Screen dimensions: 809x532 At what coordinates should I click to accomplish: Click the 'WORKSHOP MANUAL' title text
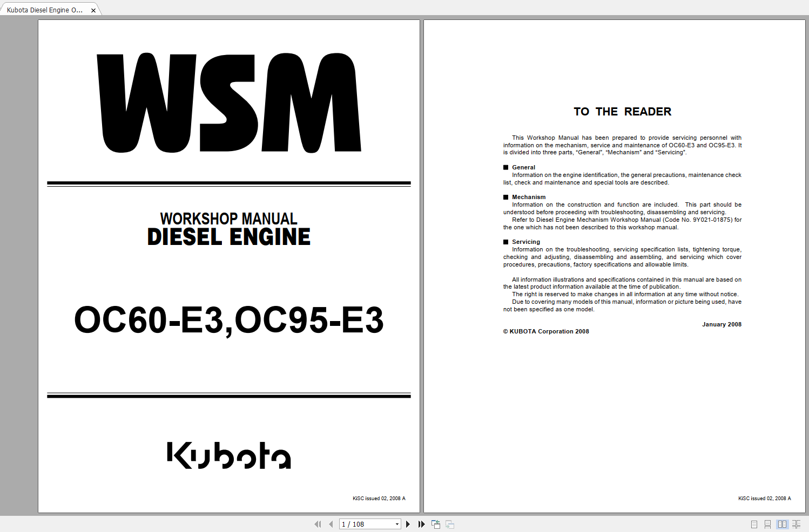pos(229,219)
